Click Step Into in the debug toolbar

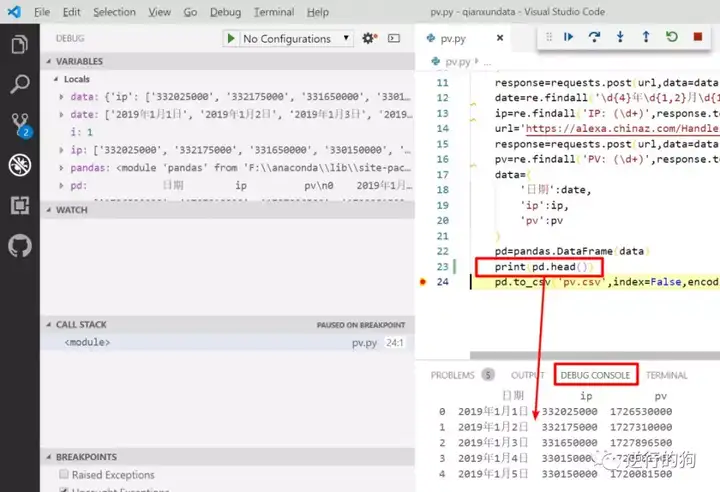click(620, 37)
